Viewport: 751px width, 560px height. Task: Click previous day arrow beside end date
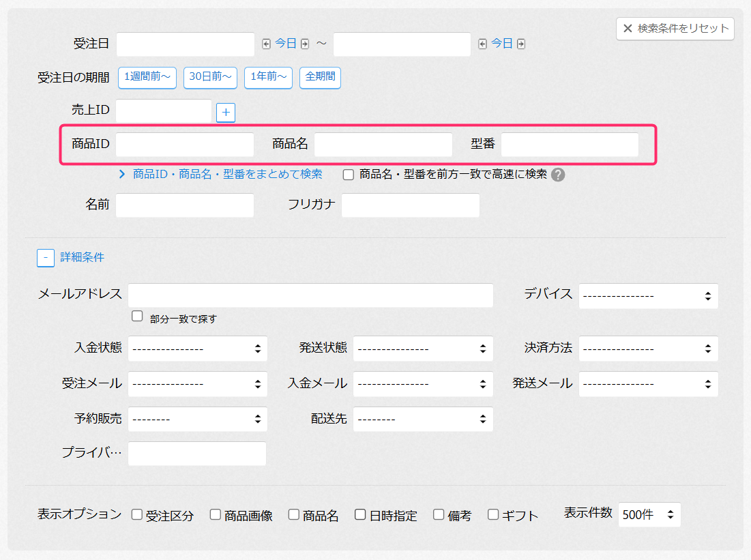(483, 44)
